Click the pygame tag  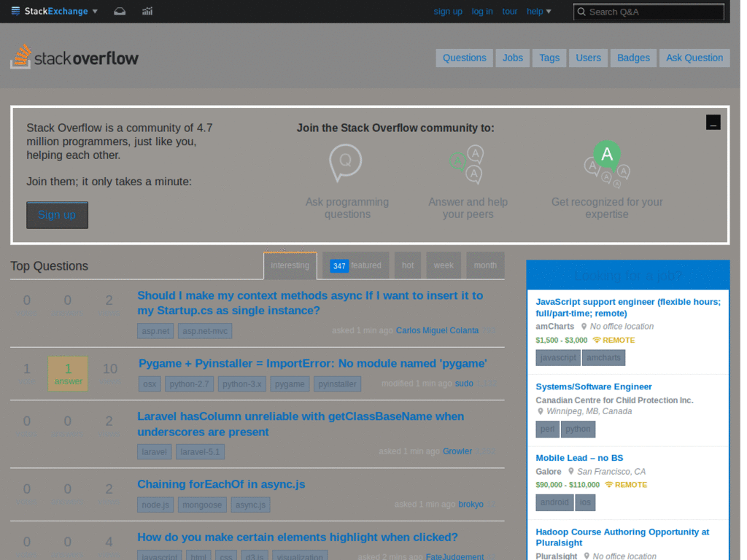pos(290,384)
